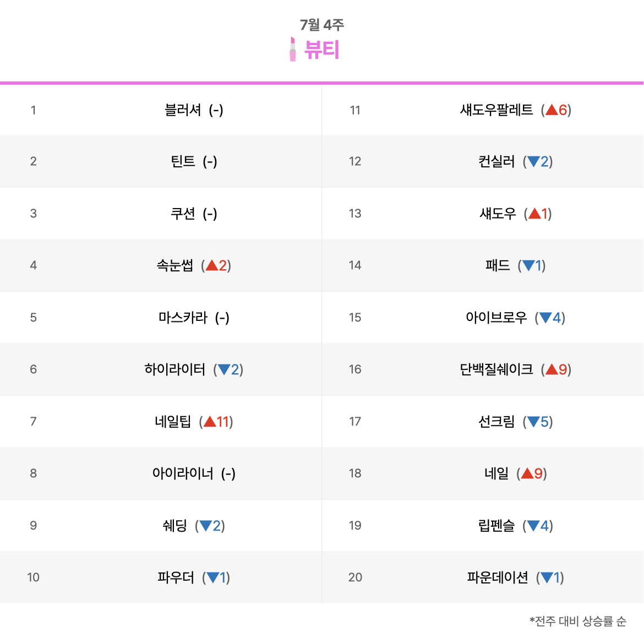Screen dimensions: 644x644
Task: Click the blue down arrow next to 하이라이터
Action: (x=224, y=370)
